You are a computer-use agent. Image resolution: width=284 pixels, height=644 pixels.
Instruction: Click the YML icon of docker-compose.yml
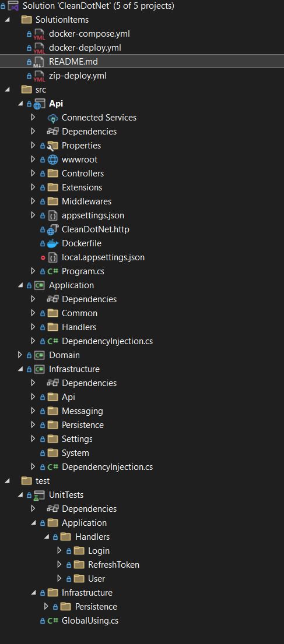(38, 34)
